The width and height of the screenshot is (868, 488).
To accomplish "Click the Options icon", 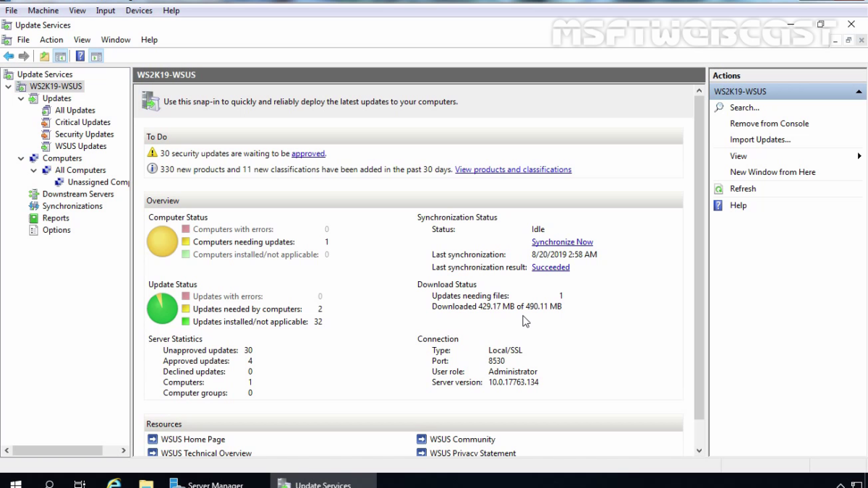I will pyautogui.click(x=34, y=230).
